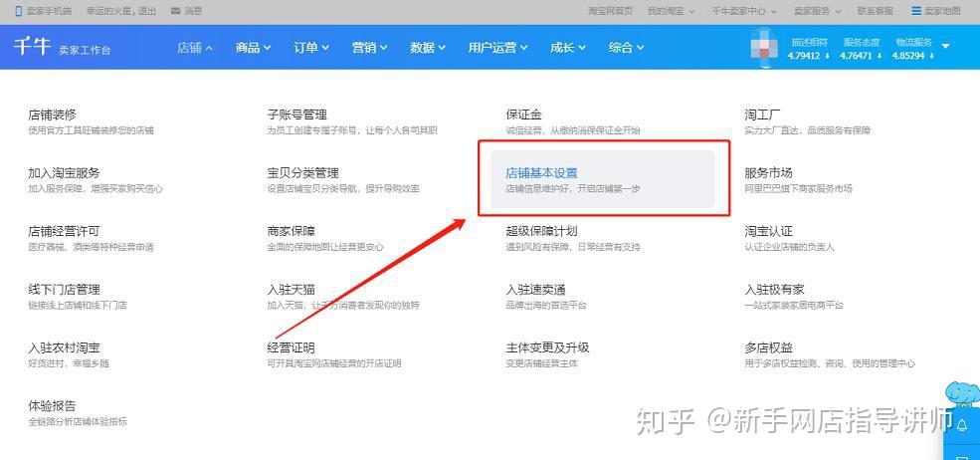980x460 pixels.
Task: Open 消息 messages with envelope icon
Action: [186, 11]
